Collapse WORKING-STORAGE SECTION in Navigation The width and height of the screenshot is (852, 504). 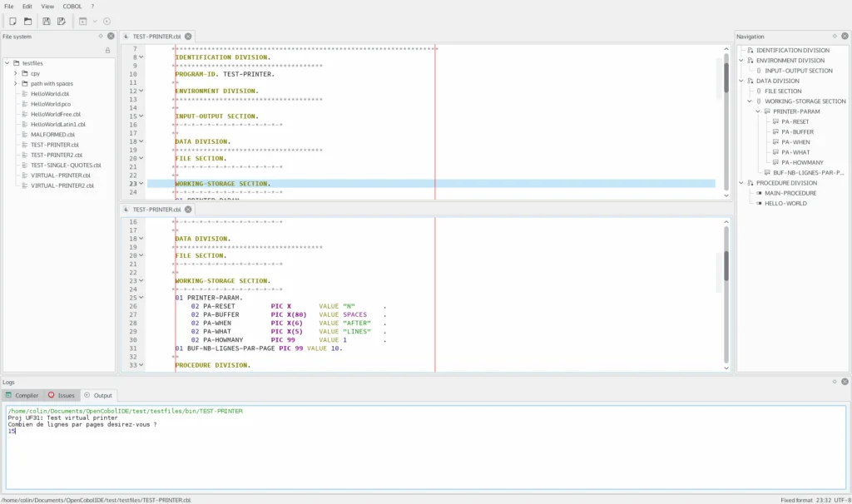[x=750, y=101]
